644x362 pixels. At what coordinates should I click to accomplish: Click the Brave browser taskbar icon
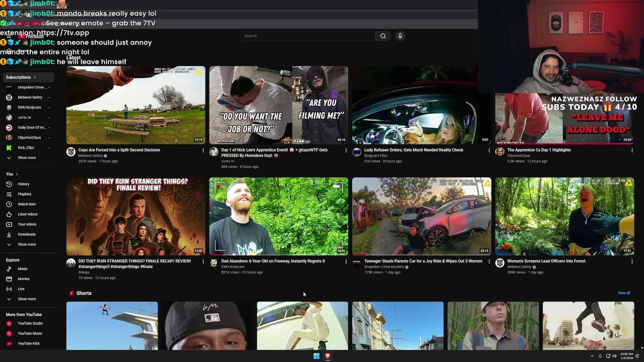click(x=328, y=356)
